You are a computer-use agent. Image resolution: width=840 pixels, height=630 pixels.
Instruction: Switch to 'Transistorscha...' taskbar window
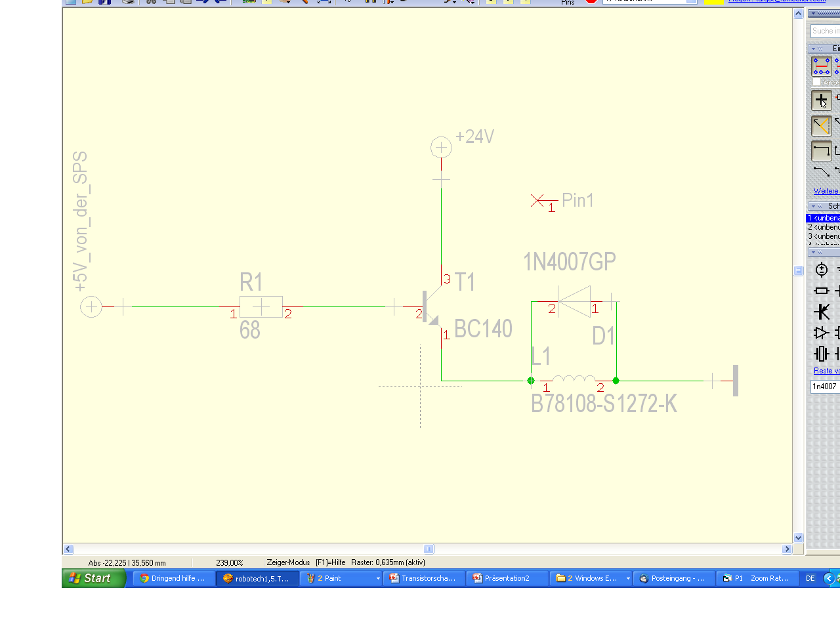click(x=424, y=578)
